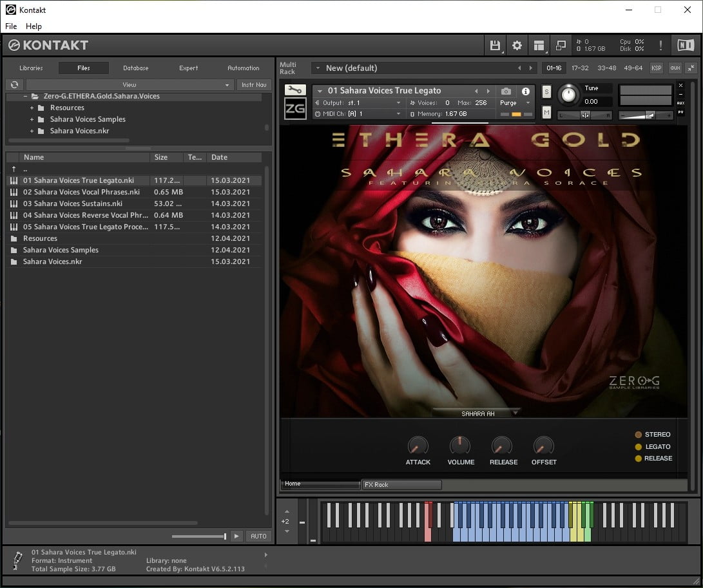Toggle the STEREO option
703x588 pixels.
click(x=652, y=434)
